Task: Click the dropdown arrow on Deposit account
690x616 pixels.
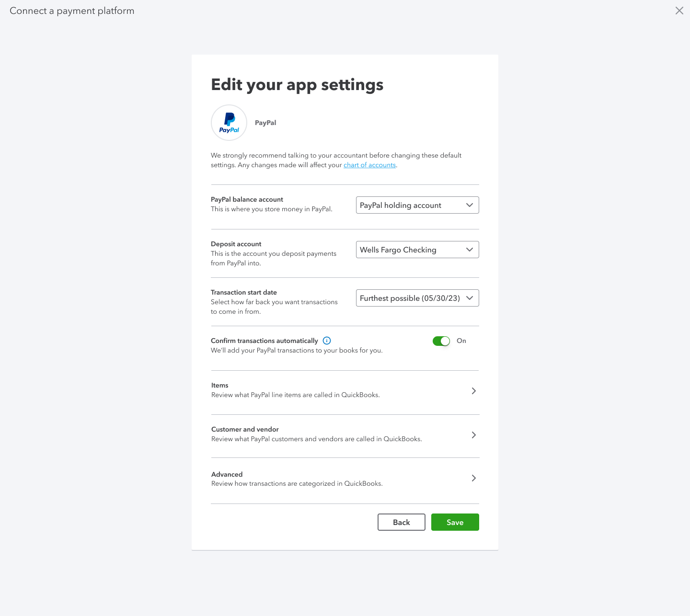Action: tap(470, 250)
